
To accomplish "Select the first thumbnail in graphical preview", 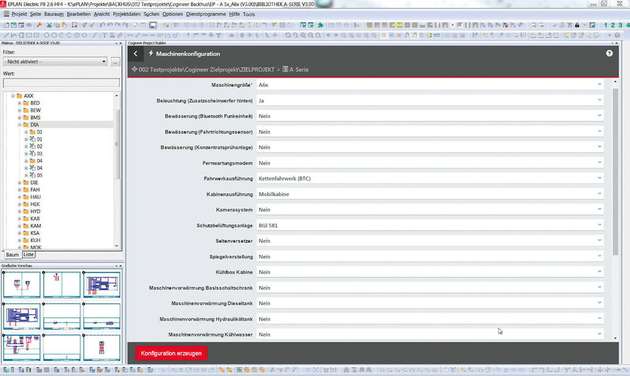I will [x=22, y=284].
